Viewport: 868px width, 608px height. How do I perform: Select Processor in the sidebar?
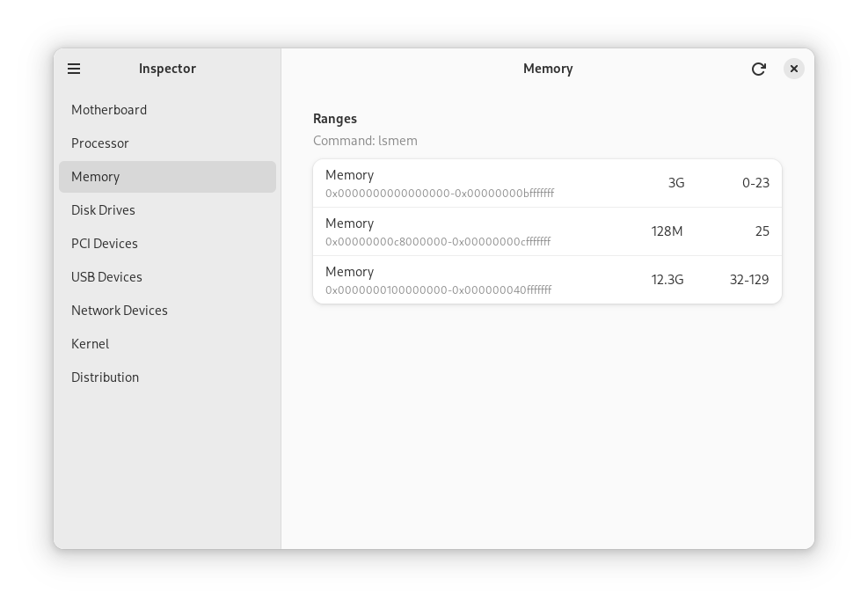[x=100, y=143]
